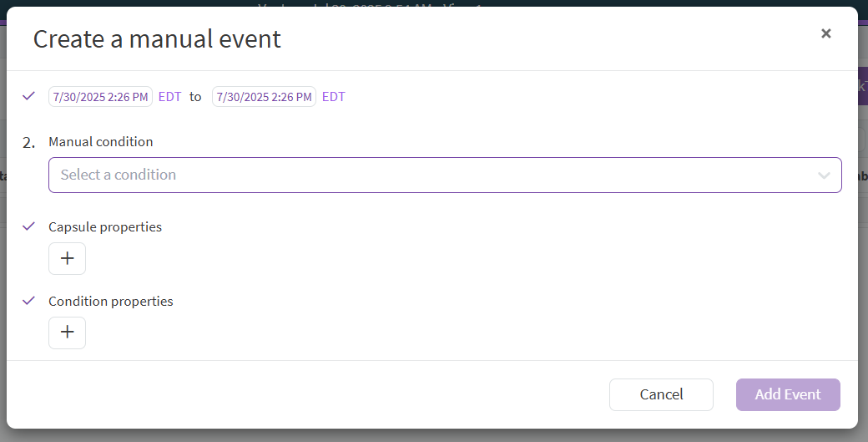Open the start time EDT timezone link
The width and height of the screenshot is (868, 442).
click(x=169, y=97)
